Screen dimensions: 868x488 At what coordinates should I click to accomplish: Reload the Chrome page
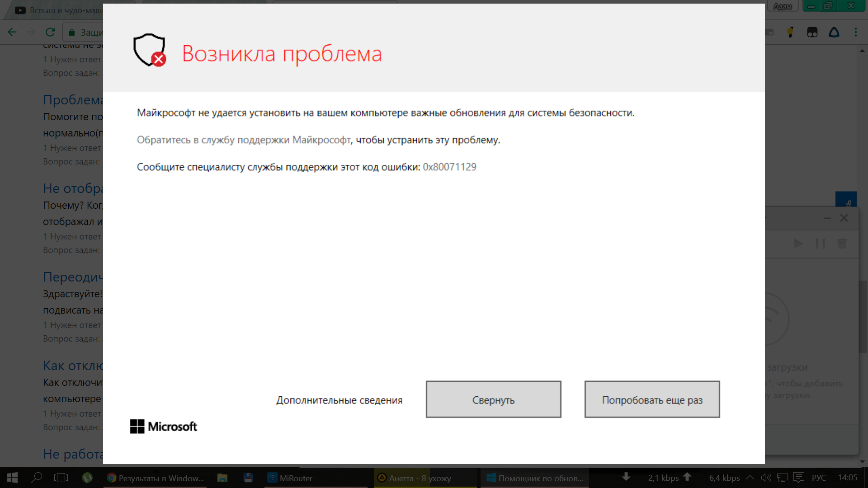[x=50, y=32]
